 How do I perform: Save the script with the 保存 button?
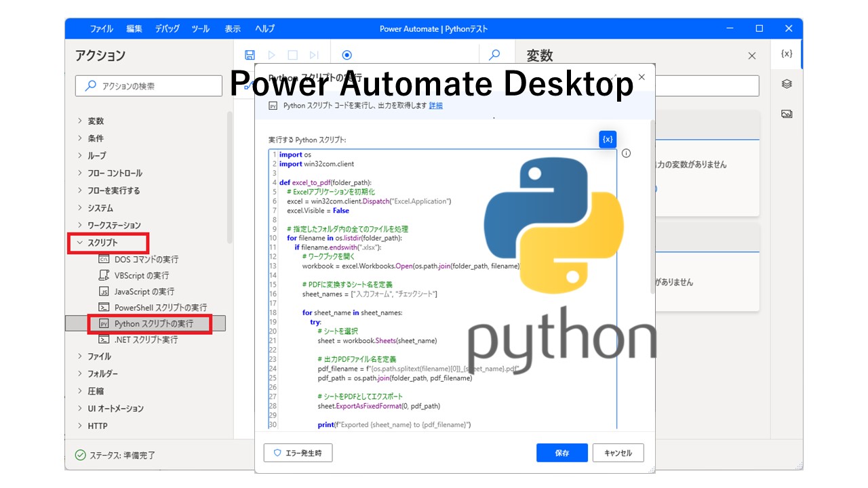[x=561, y=453]
